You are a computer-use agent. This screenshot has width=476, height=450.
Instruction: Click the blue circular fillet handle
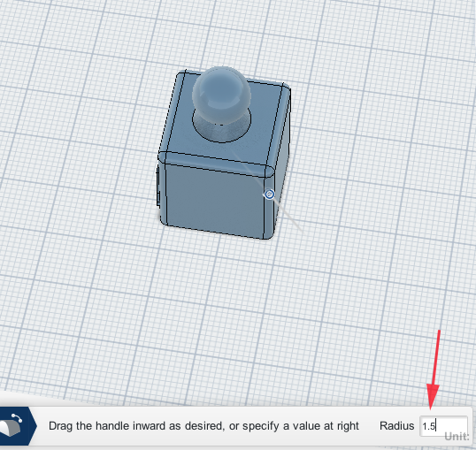[269, 194]
